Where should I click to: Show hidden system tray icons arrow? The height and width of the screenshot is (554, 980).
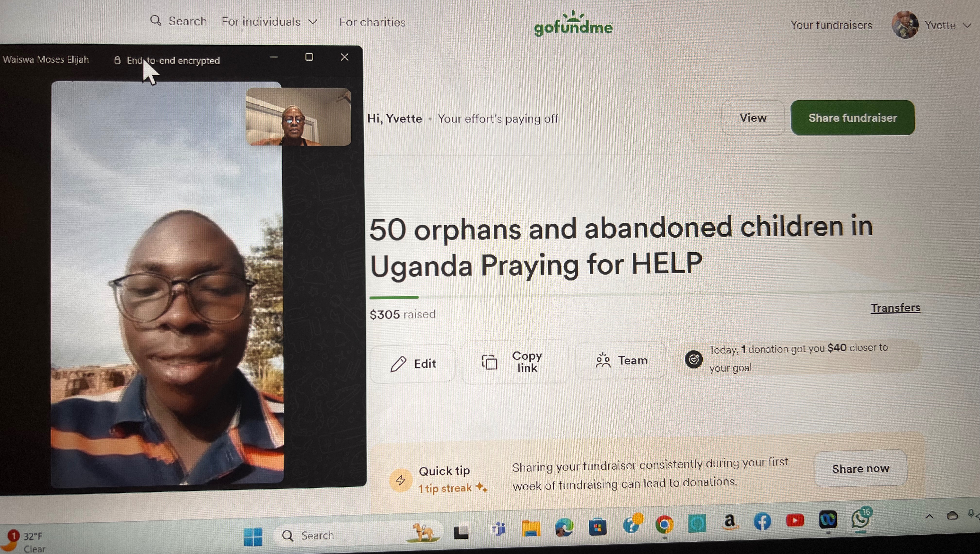click(929, 516)
